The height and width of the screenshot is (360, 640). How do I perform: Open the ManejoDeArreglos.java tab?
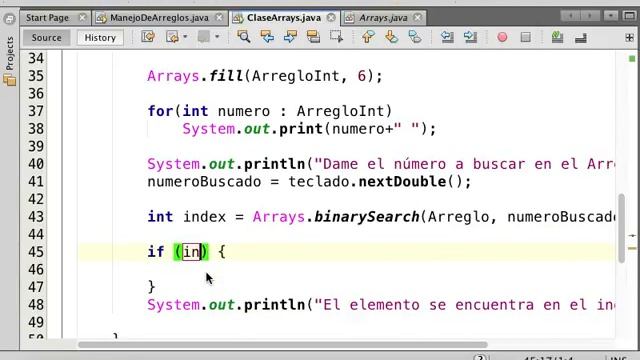159,18
